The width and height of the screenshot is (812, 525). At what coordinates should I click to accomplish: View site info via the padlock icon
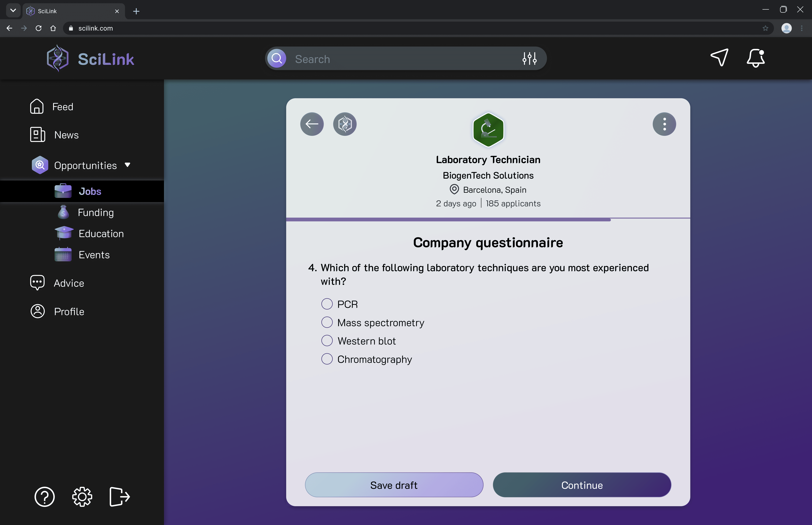click(x=71, y=28)
